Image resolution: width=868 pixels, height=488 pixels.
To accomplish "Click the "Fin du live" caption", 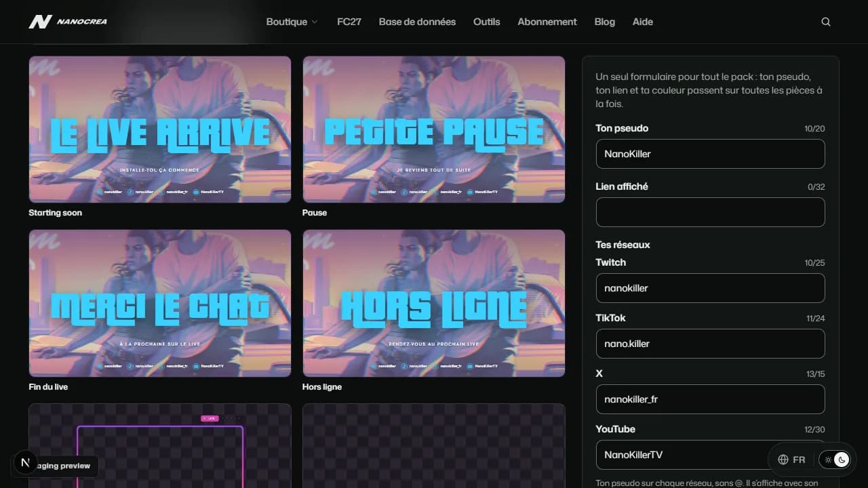I will [x=48, y=387].
